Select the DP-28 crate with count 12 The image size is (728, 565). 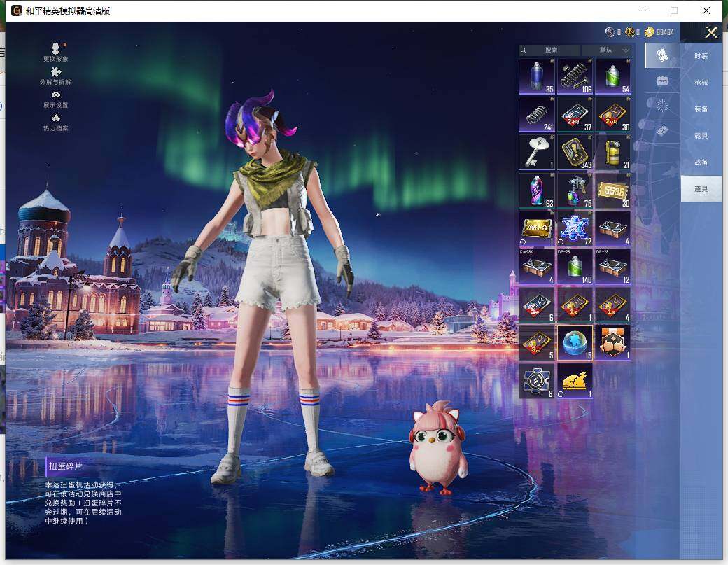(x=613, y=267)
